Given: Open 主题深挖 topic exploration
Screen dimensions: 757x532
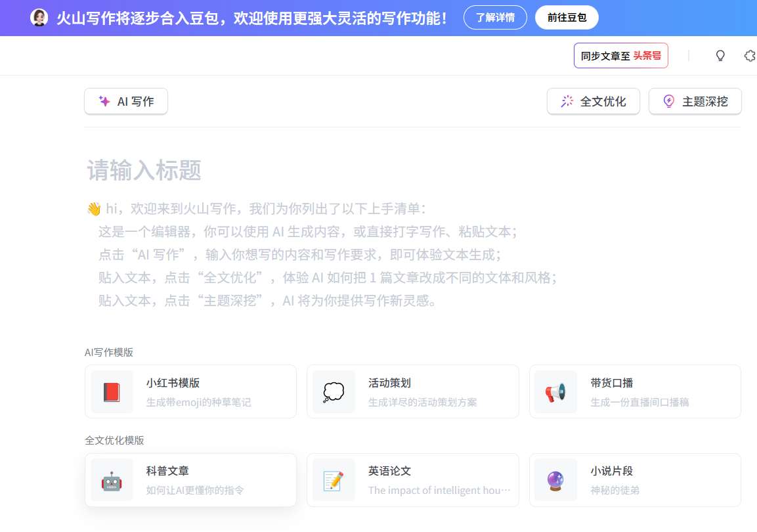Looking at the screenshot, I should (695, 101).
